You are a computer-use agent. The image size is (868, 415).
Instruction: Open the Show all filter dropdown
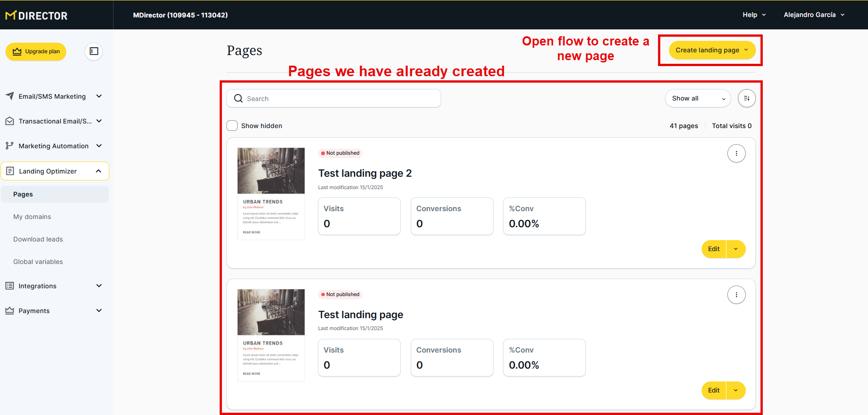697,98
